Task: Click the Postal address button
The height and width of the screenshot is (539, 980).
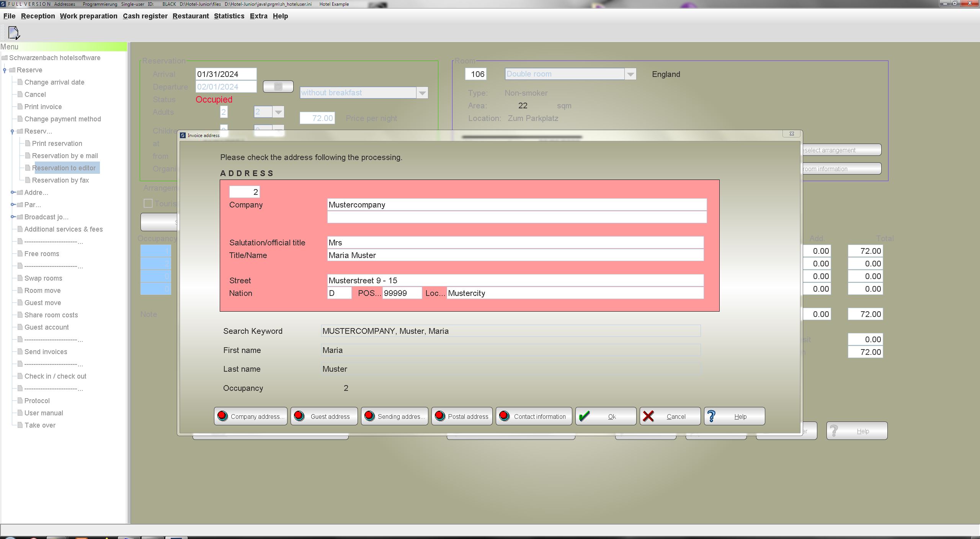Action: [462, 416]
